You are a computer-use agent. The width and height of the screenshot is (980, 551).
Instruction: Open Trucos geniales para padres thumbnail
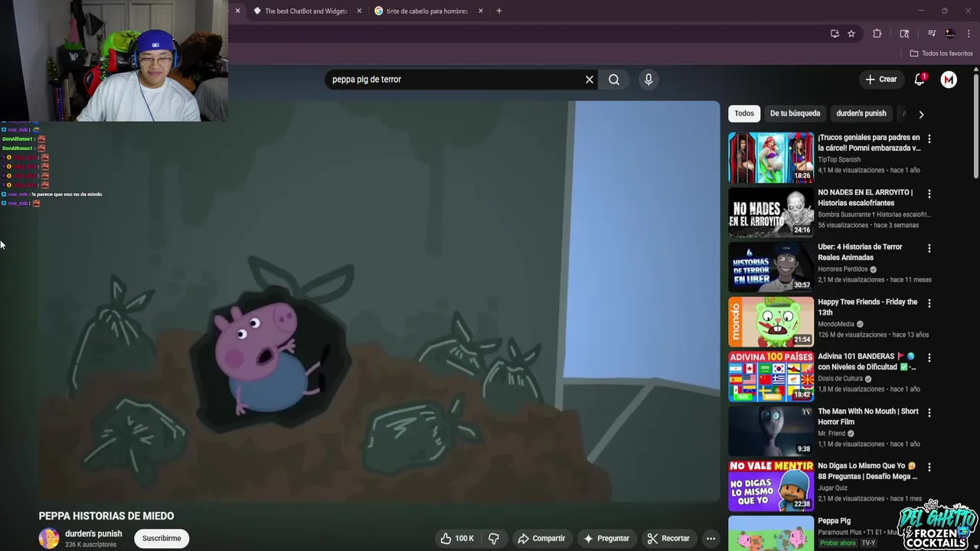[x=771, y=158]
